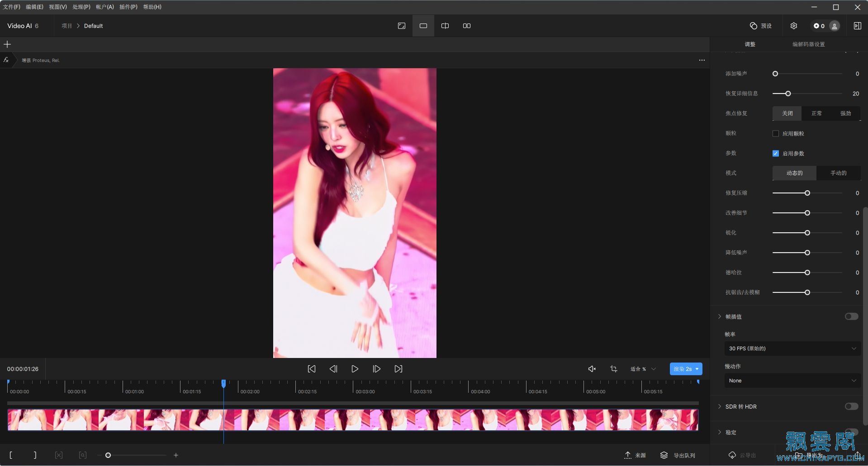Click the 锐化 slider handle

coord(807,233)
